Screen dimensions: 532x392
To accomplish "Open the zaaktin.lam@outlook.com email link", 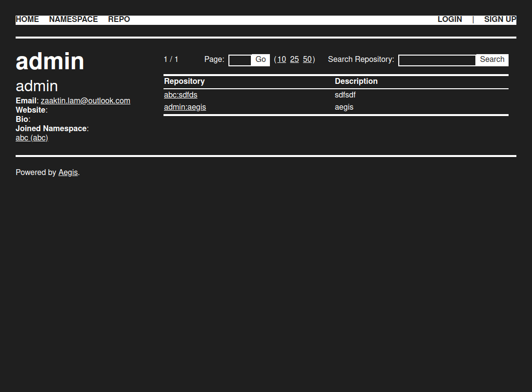I will [x=85, y=101].
